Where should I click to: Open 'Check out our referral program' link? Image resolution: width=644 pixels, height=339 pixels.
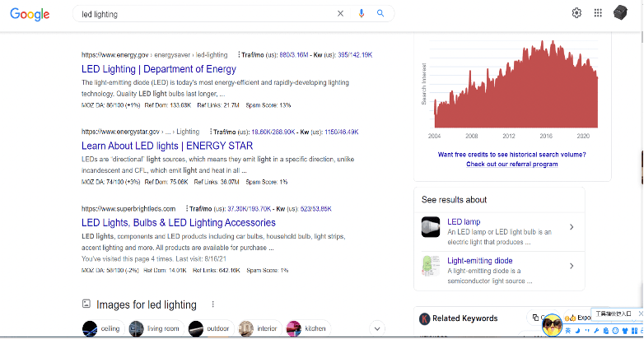pyautogui.click(x=511, y=165)
